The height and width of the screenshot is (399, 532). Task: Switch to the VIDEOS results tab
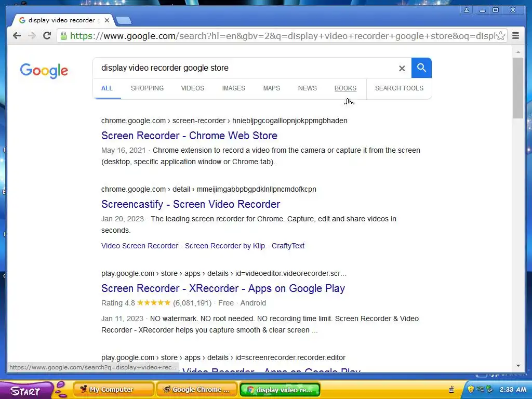(193, 88)
